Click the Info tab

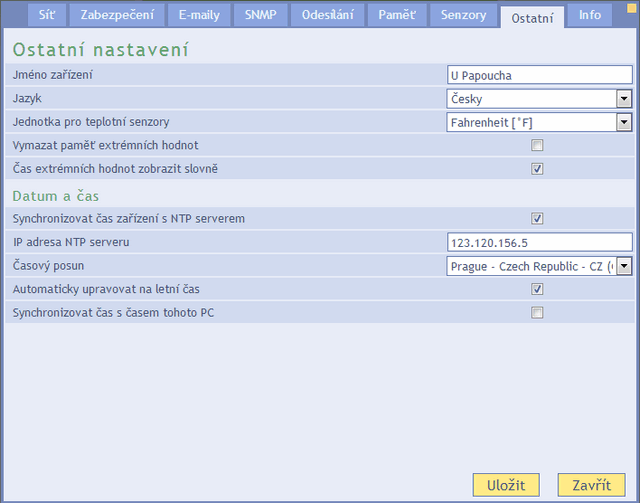(590, 15)
